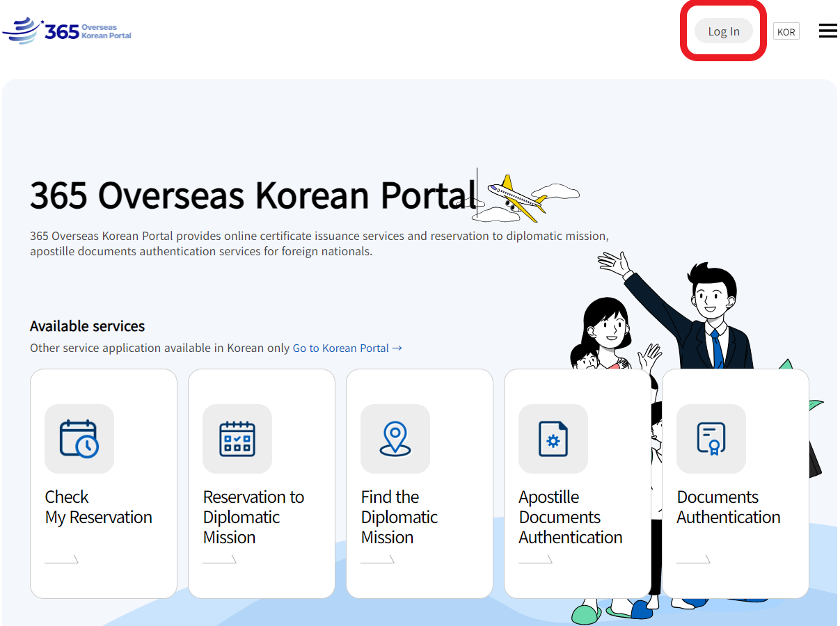840x626 pixels.
Task: Click the calendar checklist icon for Reservation
Action: (237, 439)
